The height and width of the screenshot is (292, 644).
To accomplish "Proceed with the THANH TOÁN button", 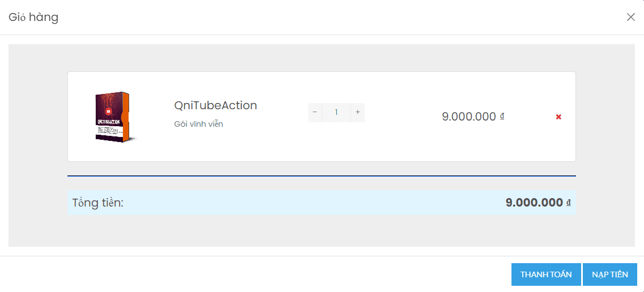I will (546, 274).
